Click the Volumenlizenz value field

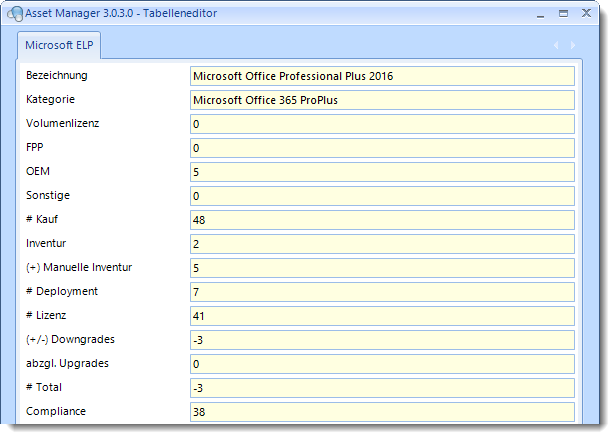pos(382,124)
